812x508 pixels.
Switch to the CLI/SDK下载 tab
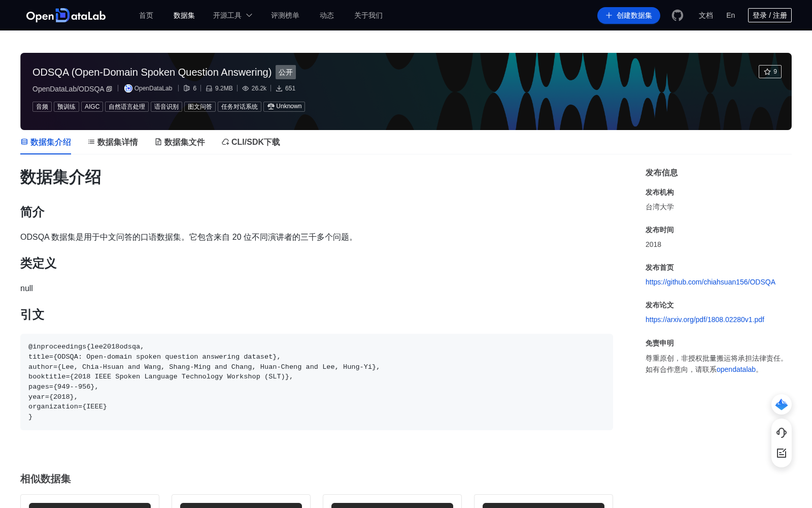tap(251, 142)
